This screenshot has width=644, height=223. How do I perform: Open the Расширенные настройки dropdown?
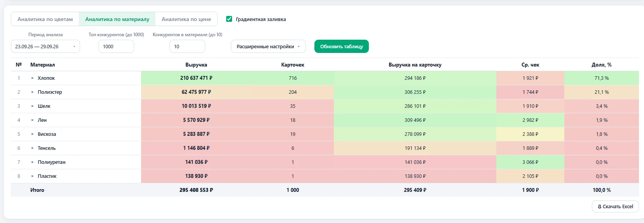pyautogui.click(x=268, y=46)
